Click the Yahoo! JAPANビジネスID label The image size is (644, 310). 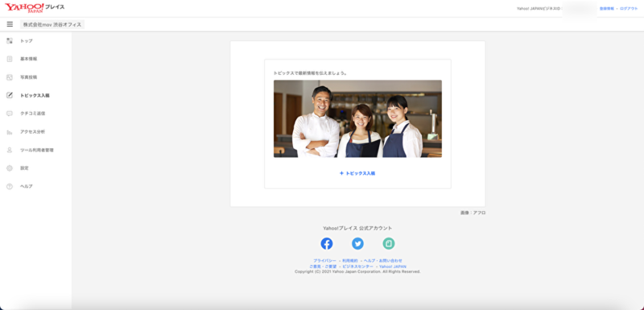pyautogui.click(x=539, y=9)
